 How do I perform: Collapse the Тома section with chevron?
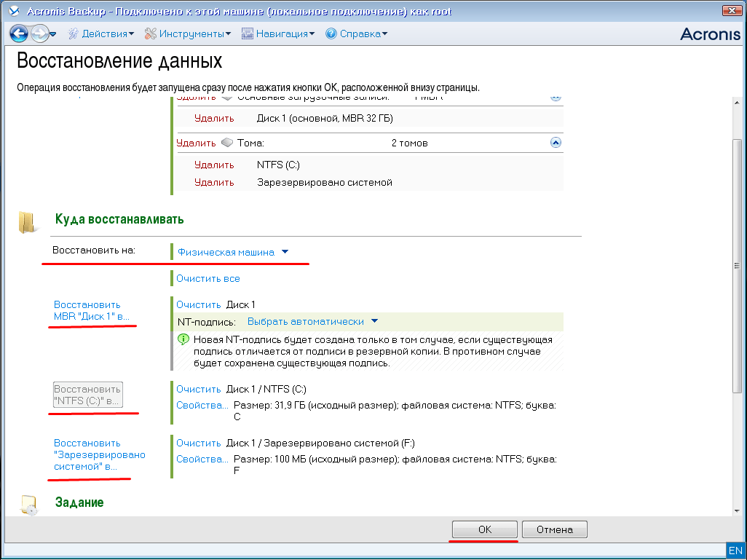point(556,143)
